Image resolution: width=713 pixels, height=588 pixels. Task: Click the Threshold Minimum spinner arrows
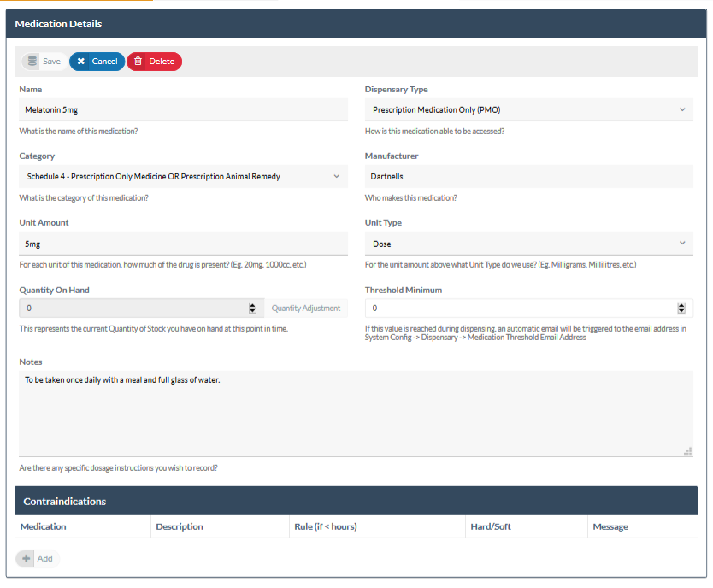point(681,308)
